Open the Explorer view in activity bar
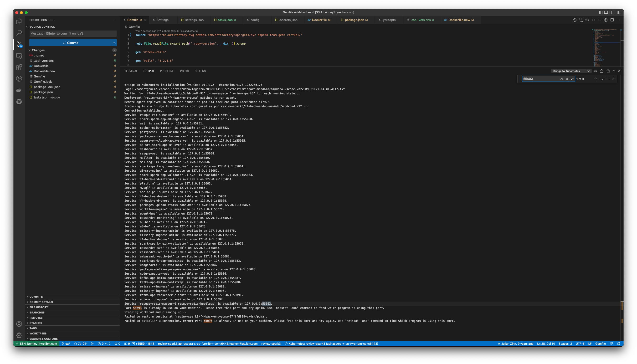This screenshot has width=637, height=364. [19, 21]
